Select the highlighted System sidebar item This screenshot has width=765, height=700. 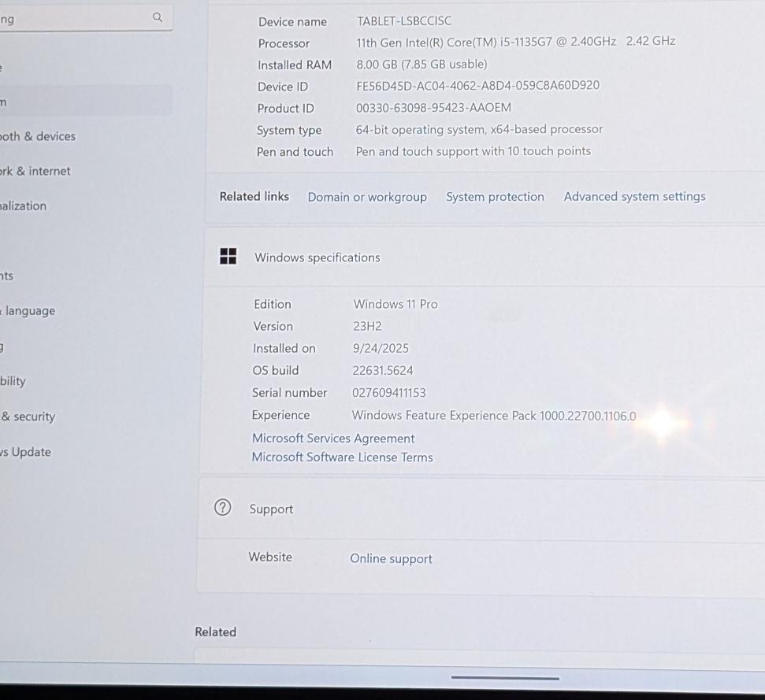click(79, 102)
